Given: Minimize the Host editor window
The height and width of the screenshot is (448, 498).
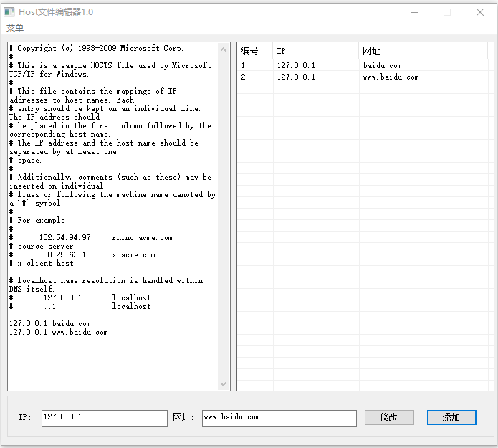Looking at the screenshot, I should coord(415,12).
